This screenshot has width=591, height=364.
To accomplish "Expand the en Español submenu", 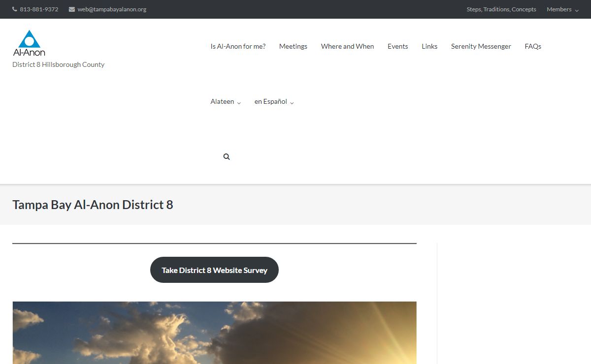I will click(x=274, y=102).
